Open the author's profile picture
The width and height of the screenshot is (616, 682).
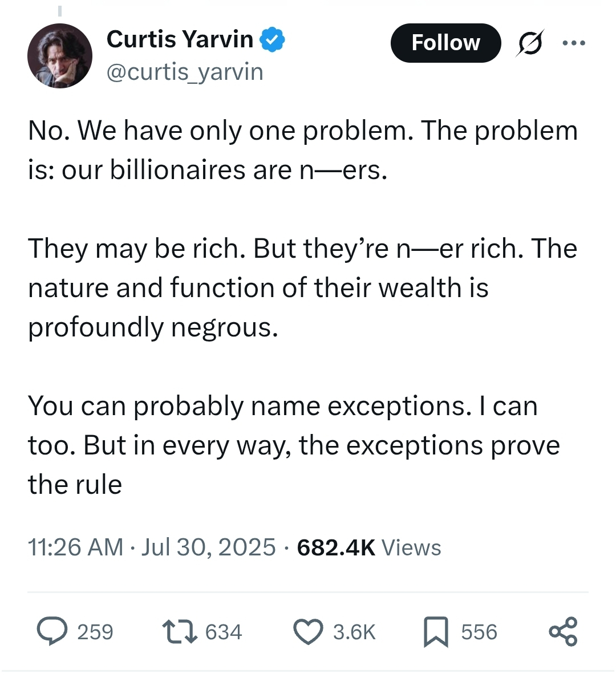tap(60, 56)
